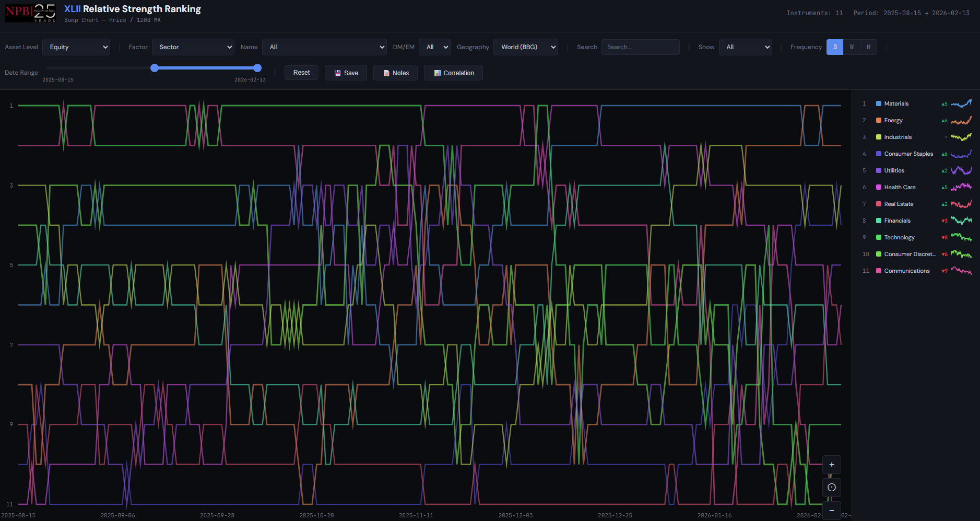Click the Utilities sparkline in the legend

click(961, 171)
